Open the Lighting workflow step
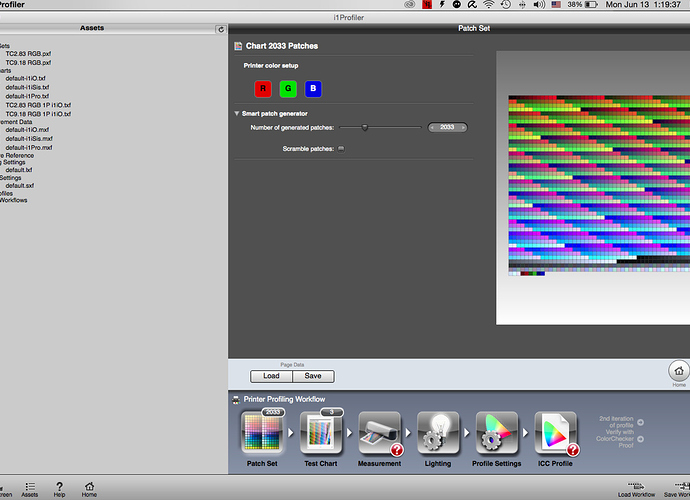This screenshot has width=690, height=500. (x=438, y=432)
